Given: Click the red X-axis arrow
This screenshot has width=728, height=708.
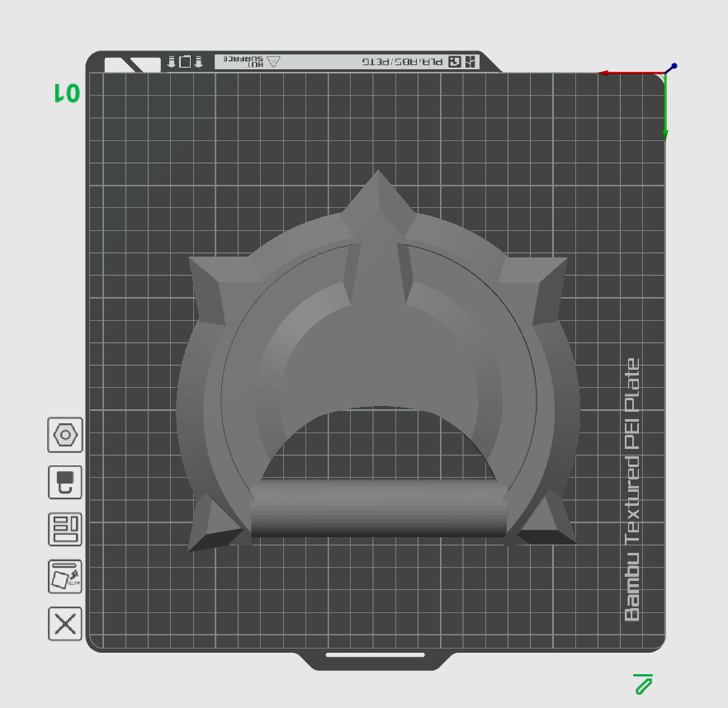Looking at the screenshot, I should 631,73.
